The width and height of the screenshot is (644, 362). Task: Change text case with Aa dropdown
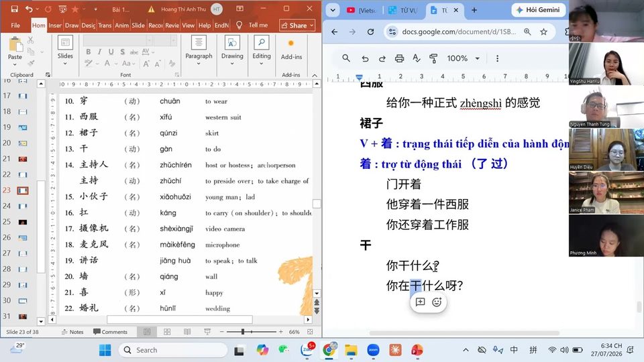(x=127, y=64)
